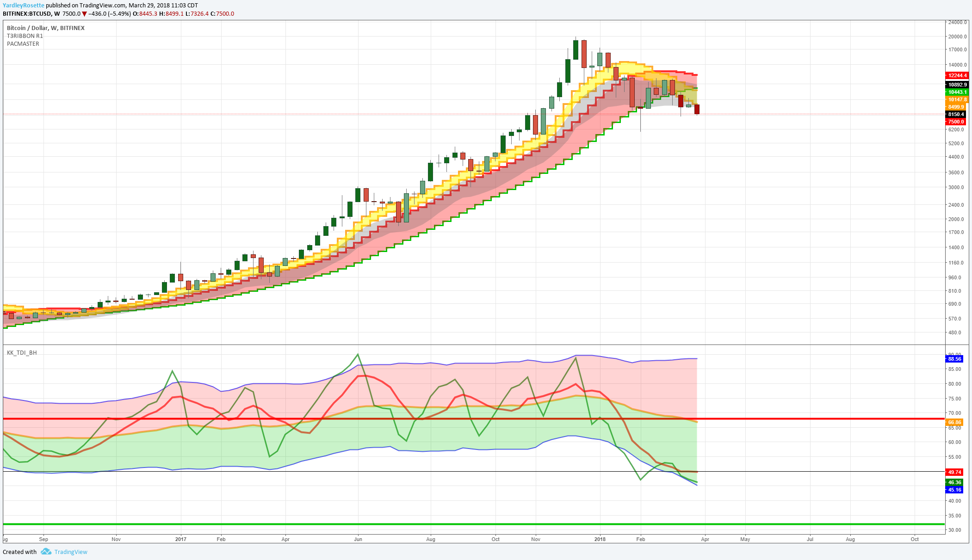Click the 2017 label on time axis
This screenshot has height=560, width=972.
(181, 539)
